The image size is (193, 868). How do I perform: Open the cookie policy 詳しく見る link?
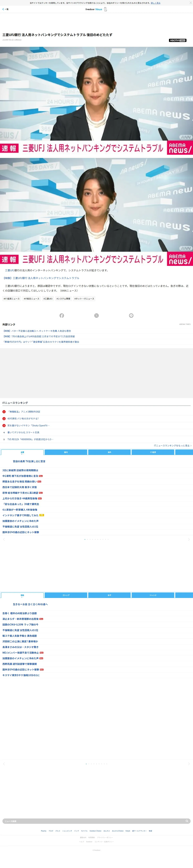(156, 3)
